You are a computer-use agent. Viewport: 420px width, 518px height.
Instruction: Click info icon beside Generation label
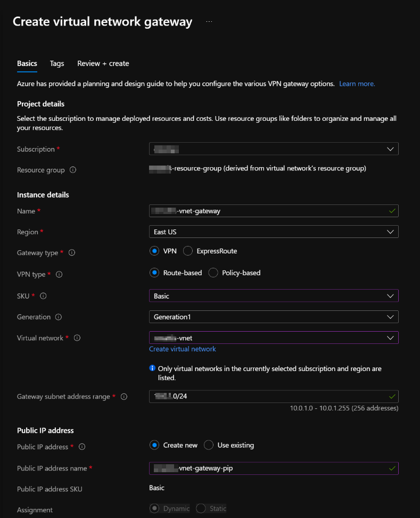59,317
